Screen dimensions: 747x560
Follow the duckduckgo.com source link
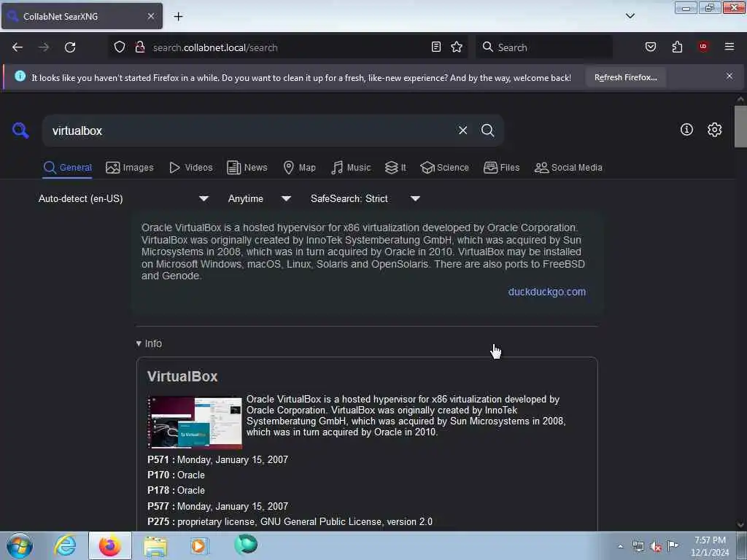click(547, 292)
